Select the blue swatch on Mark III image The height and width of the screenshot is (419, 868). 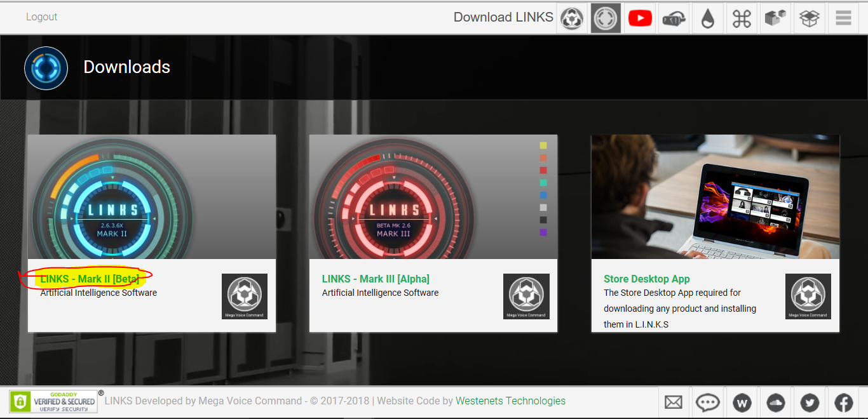coord(543,195)
